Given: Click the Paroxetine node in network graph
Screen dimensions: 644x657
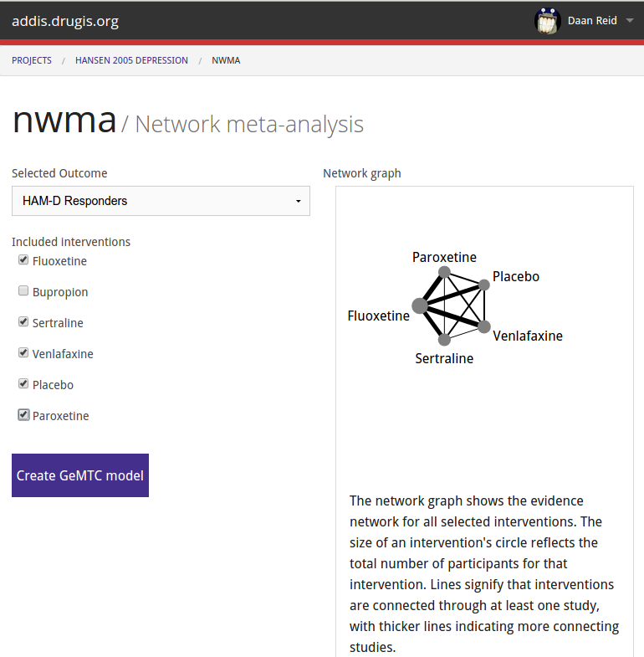Looking at the screenshot, I should [444, 272].
